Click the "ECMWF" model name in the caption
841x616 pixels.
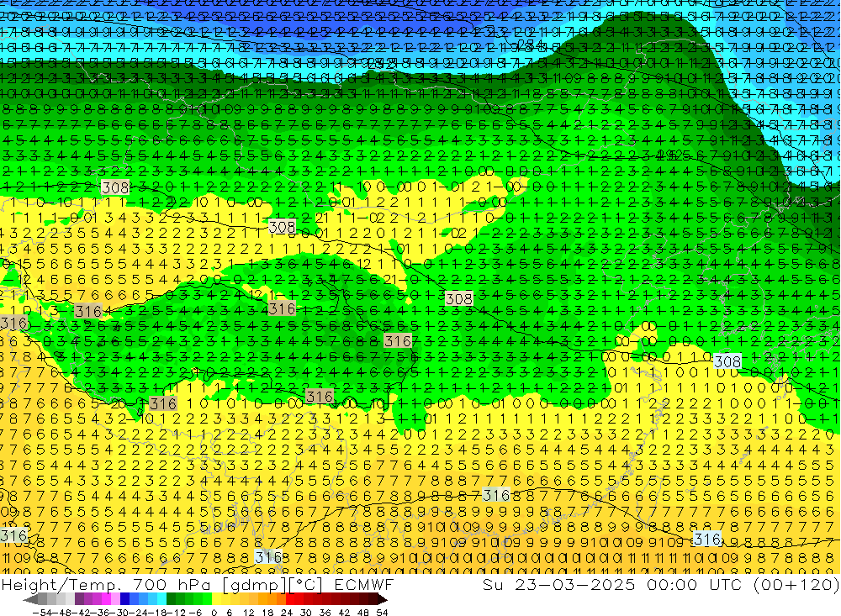click(363, 585)
